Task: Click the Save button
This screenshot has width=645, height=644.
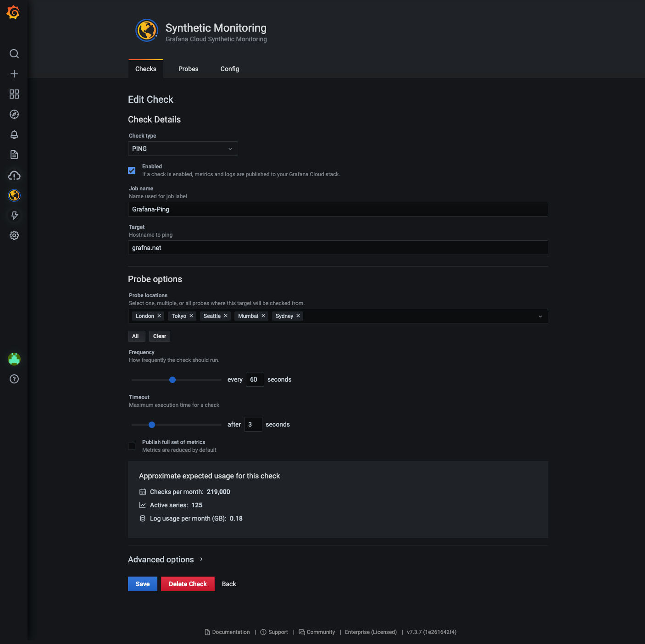Action: coord(143,584)
